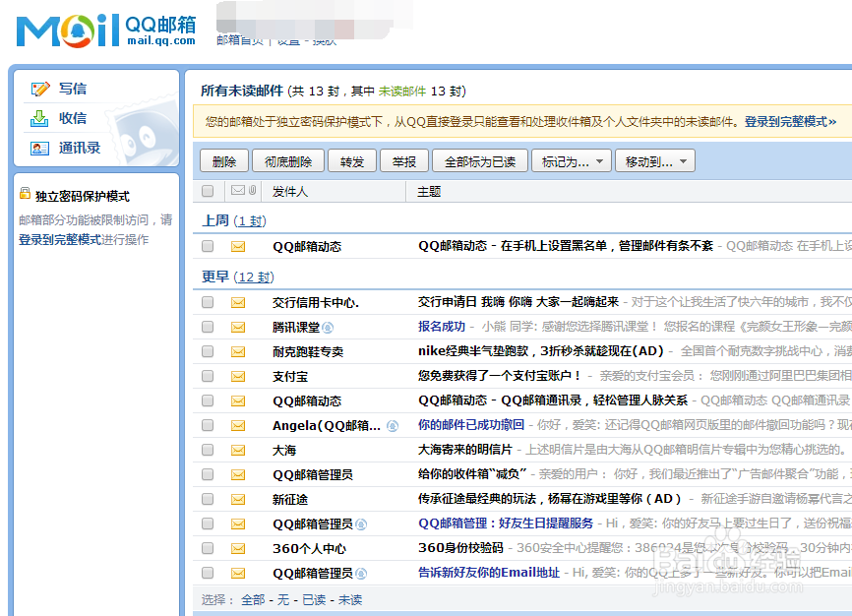
Task: Select 无 at the bottom selection row
Action: (283, 599)
